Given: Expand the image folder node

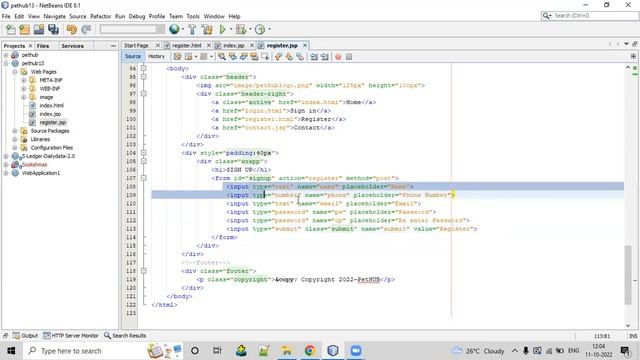Looking at the screenshot, I should (23, 97).
